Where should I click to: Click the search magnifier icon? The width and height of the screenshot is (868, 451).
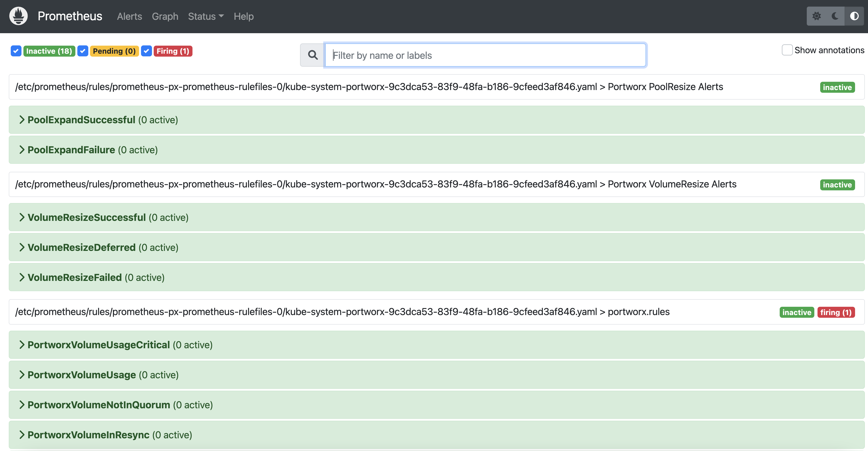pyautogui.click(x=313, y=55)
